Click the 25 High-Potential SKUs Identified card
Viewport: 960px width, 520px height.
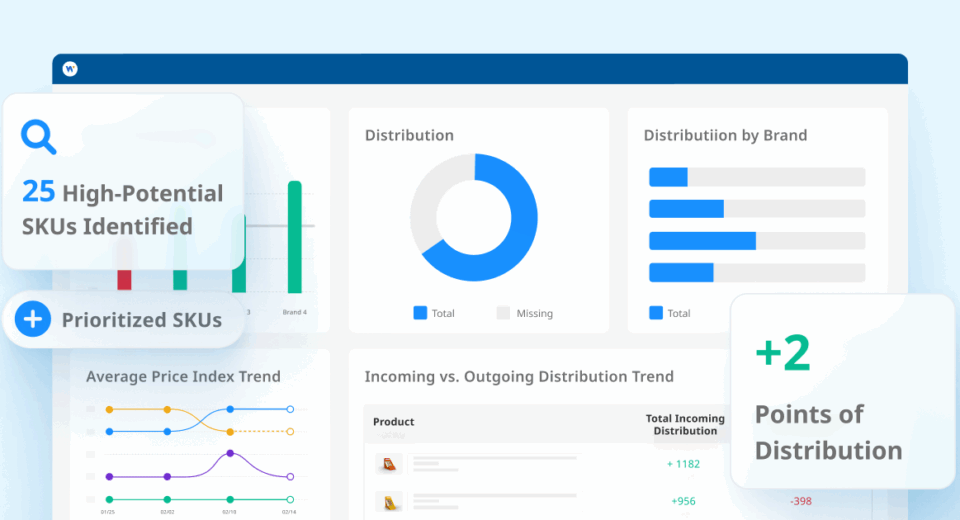coord(123,182)
